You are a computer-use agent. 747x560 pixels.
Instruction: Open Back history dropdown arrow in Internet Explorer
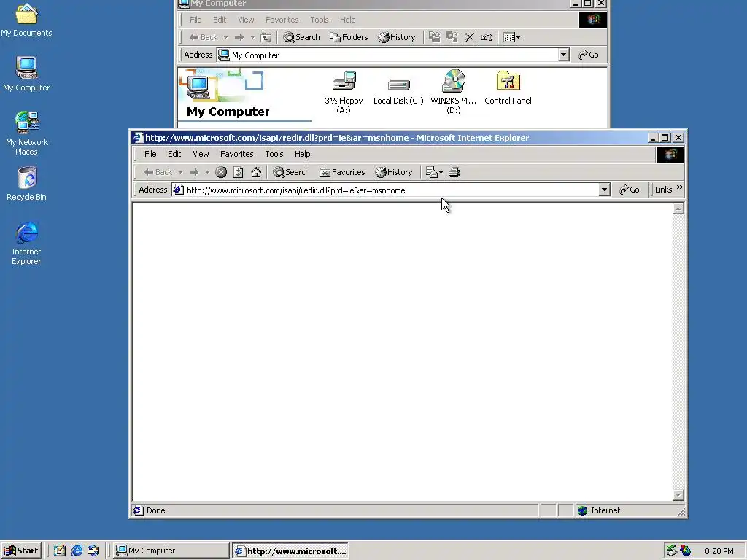click(x=181, y=172)
